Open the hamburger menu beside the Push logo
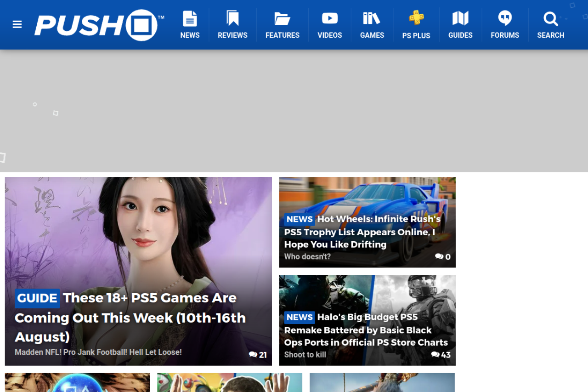 click(17, 25)
